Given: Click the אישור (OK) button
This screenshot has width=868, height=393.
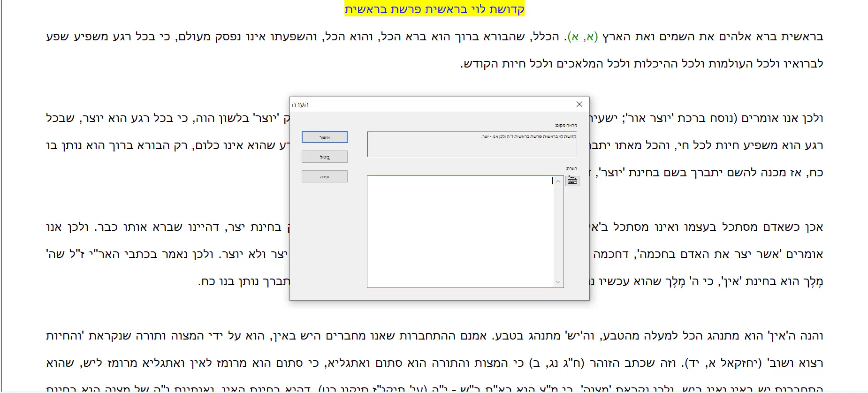Looking at the screenshot, I should tap(325, 137).
